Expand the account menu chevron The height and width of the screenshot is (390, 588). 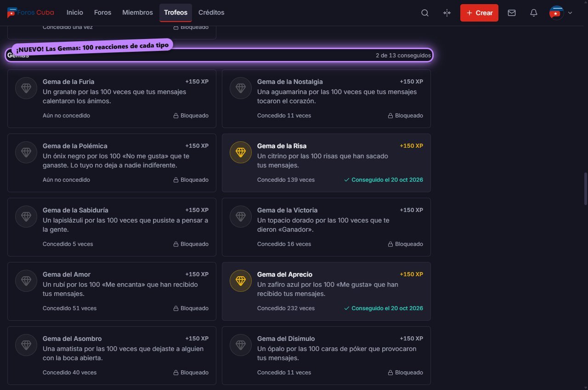click(x=570, y=13)
